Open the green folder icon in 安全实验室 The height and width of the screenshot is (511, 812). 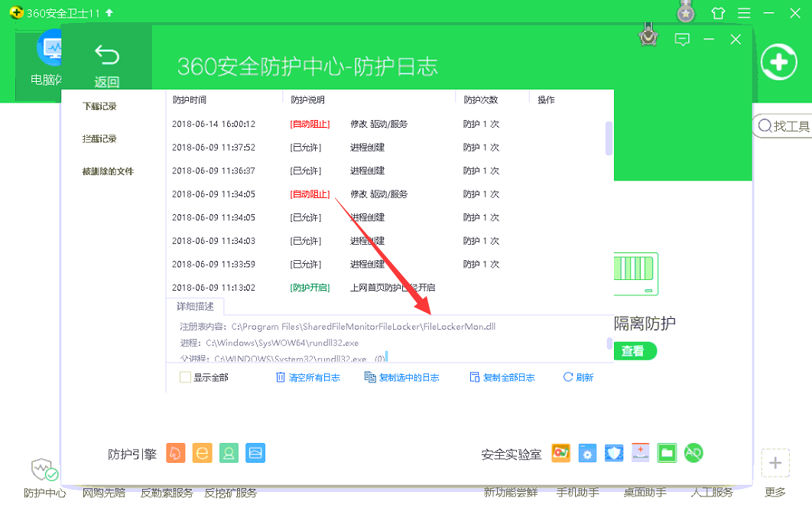(667, 453)
